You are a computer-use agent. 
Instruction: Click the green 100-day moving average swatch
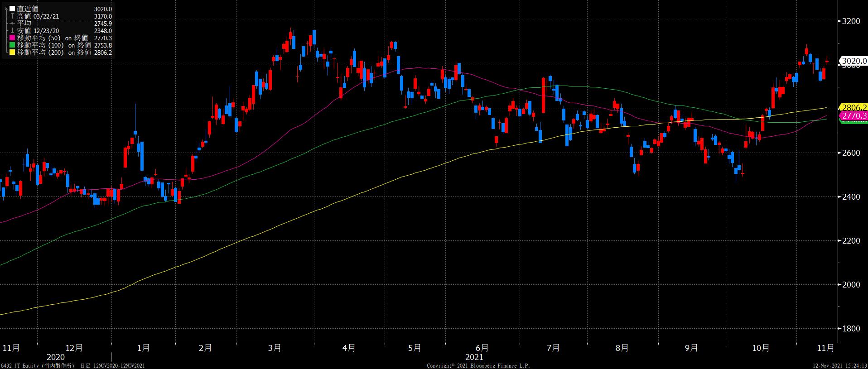pos(12,45)
